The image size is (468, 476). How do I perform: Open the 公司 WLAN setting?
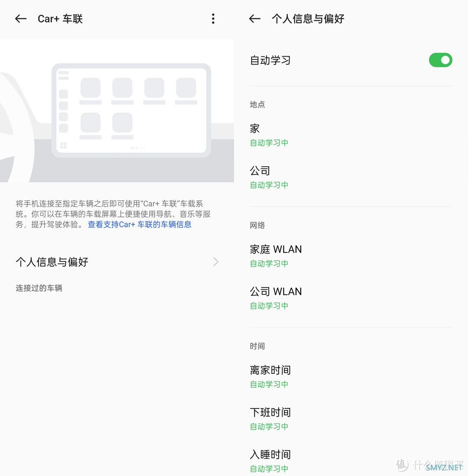point(351,298)
